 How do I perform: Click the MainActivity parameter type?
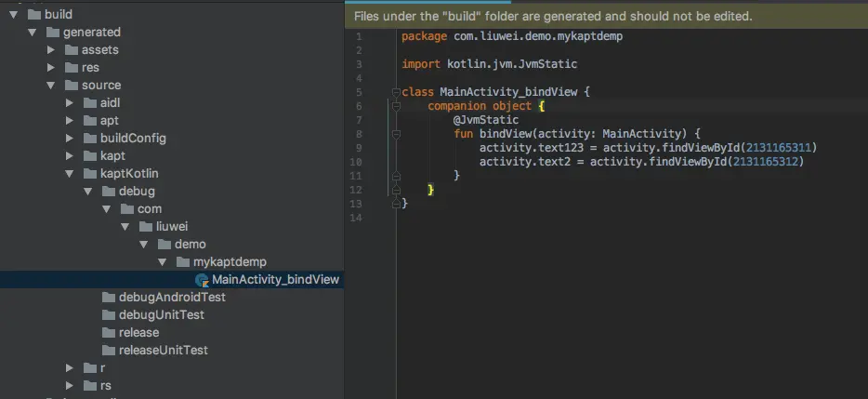(x=641, y=134)
